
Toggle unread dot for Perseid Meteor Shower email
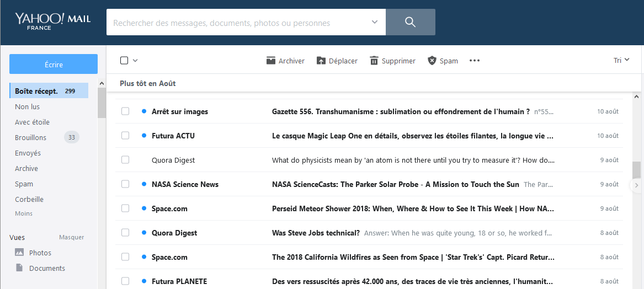(143, 208)
